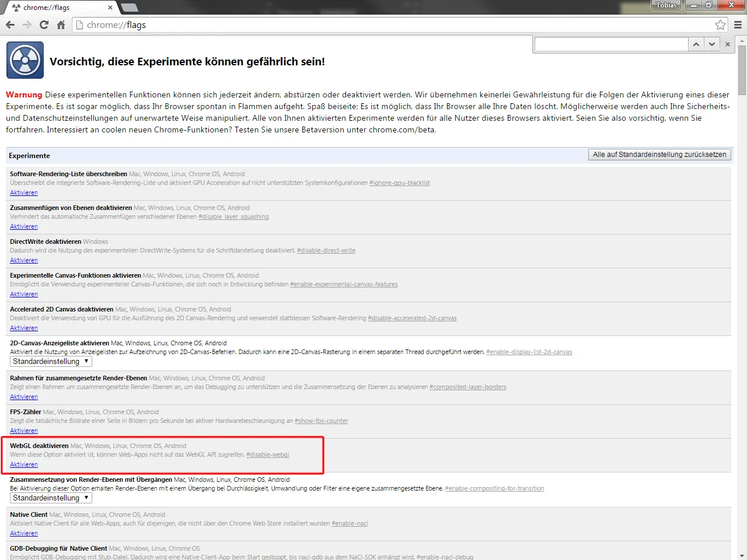Click the scrollbar up arrow
Image resolution: width=747 pixels, height=560 pixels.
(742, 40)
